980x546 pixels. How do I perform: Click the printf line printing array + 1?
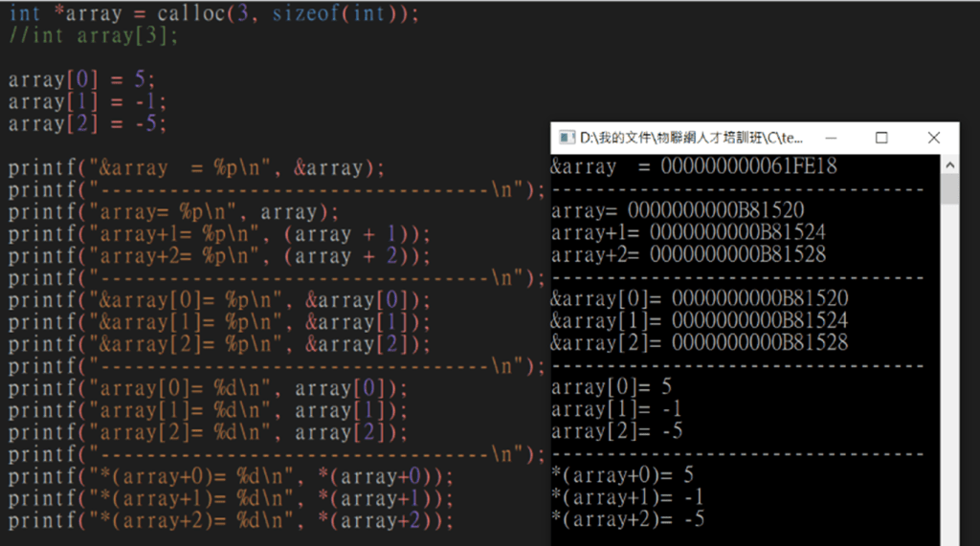[219, 234]
